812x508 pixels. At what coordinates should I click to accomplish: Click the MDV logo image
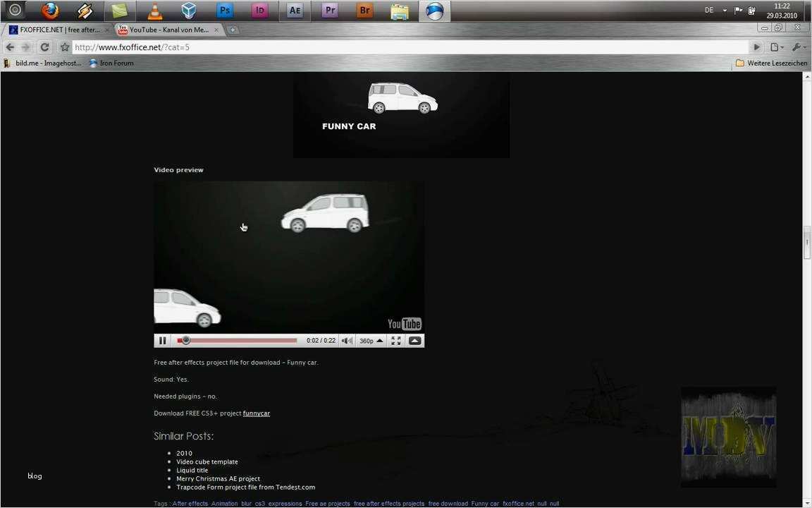tap(728, 437)
